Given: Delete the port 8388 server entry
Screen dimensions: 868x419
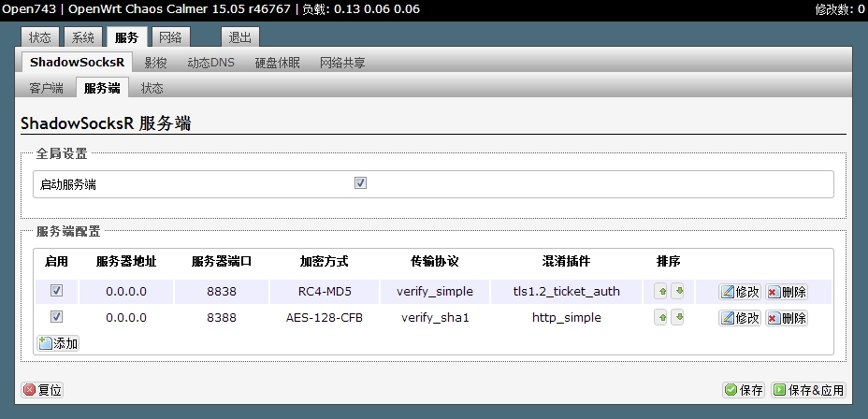Looking at the screenshot, I should click(x=787, y=318).
